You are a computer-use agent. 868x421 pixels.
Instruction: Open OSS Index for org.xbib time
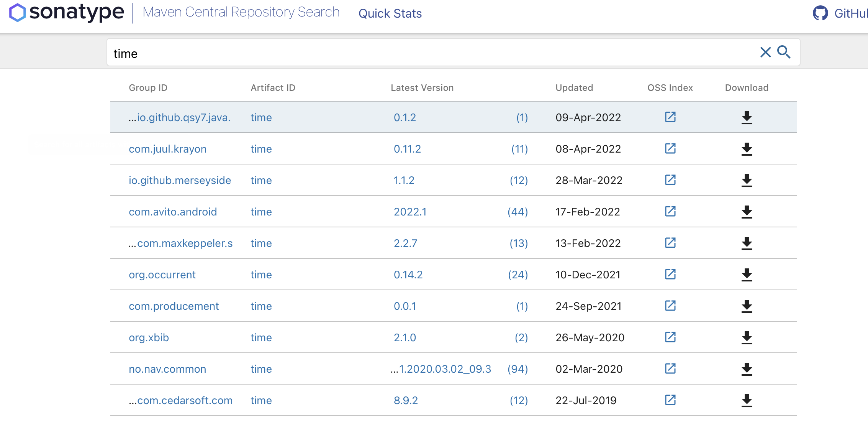(x=670, y=337)
